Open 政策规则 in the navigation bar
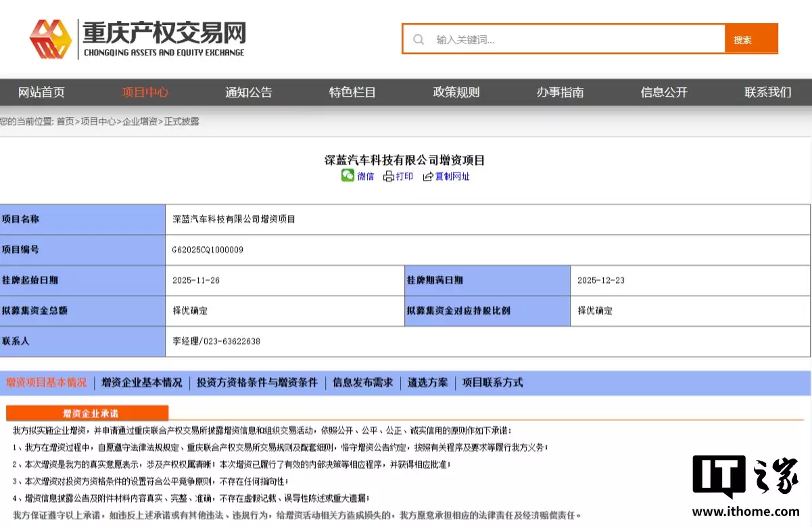812x527 pixels. [456, 93]
